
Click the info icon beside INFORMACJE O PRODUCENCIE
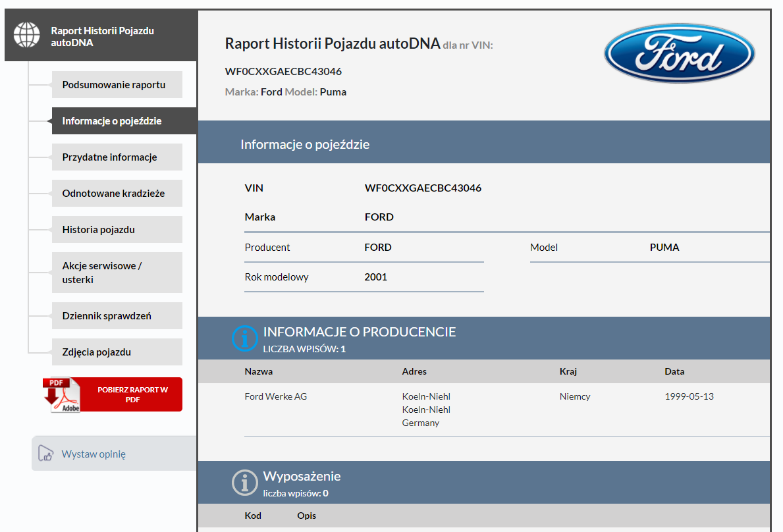point(245,338)
